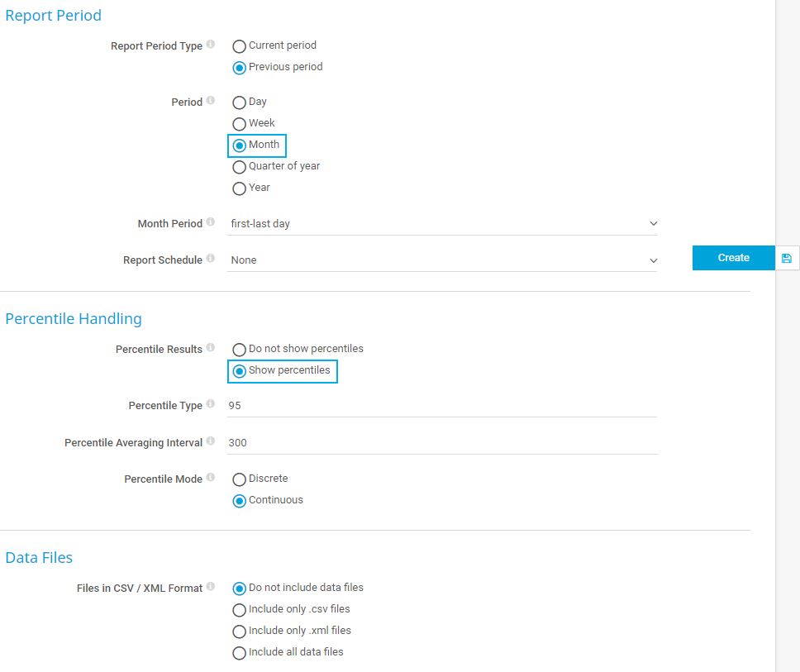Click help icon next to Percentile Averaging Interval
800x672 pixels.
pos(211,441)
